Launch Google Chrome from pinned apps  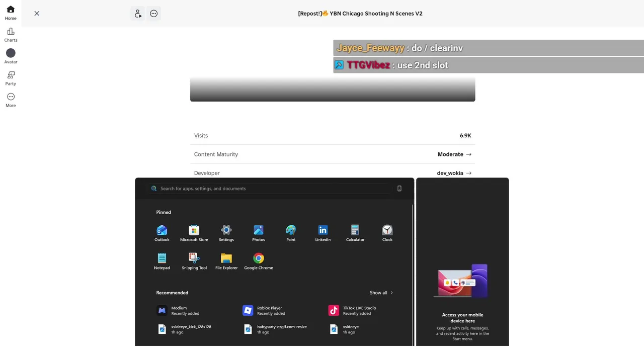tap(259, 261)
